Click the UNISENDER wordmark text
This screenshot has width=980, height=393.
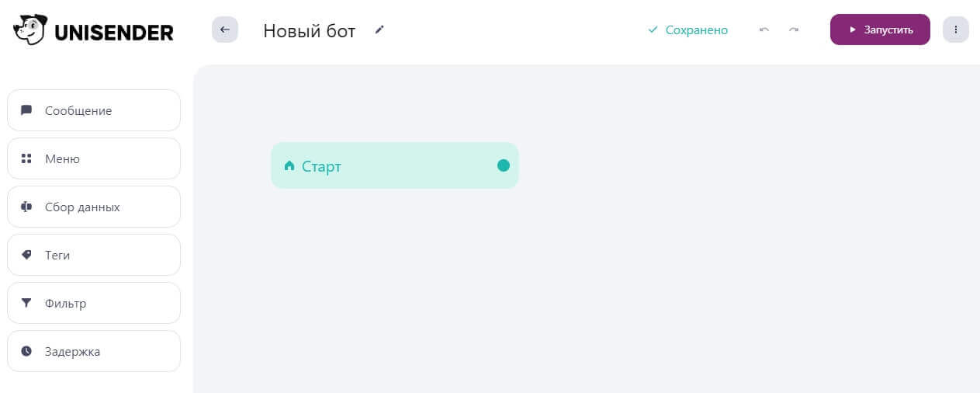click(x=114, y=32)
